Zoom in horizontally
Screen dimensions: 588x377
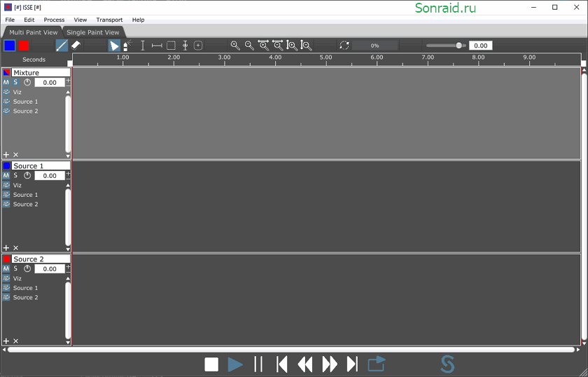tap(264, 46)
